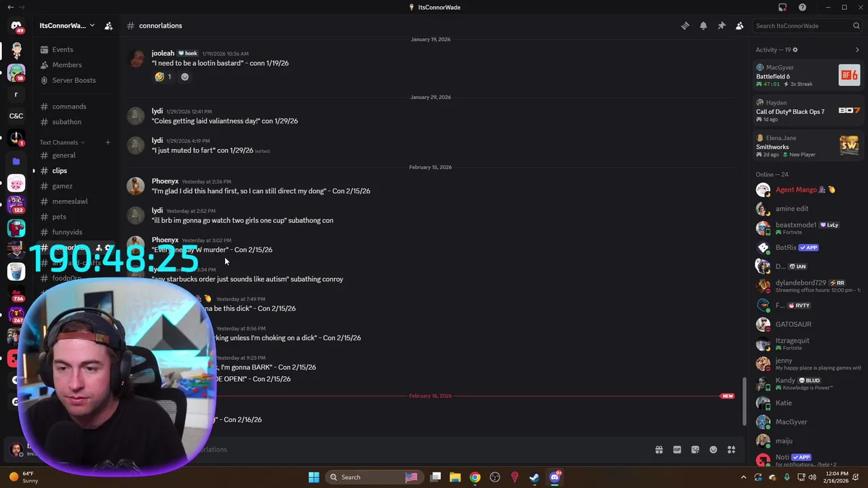
Task: Open MacGyver's Battlefield 6 activity card
Action: (x=808, y=75)
